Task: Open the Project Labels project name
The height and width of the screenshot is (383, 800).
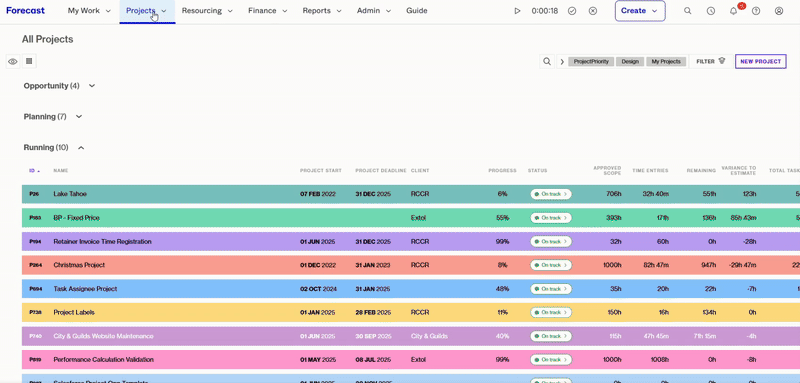Action: (74, 312)
